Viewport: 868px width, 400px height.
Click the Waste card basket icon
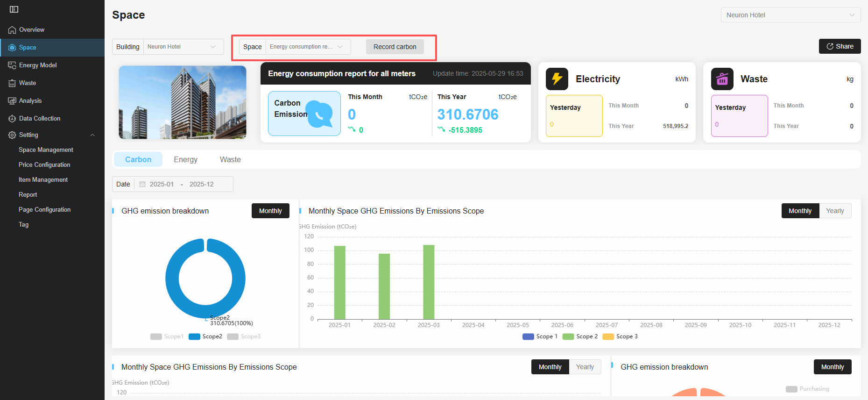722,79
